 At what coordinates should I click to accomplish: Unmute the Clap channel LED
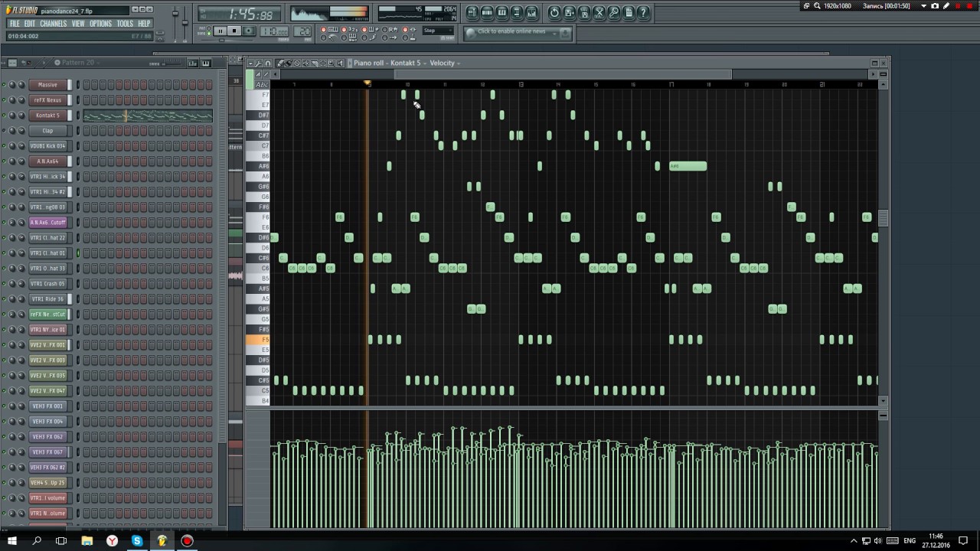(x=4, y=130)
